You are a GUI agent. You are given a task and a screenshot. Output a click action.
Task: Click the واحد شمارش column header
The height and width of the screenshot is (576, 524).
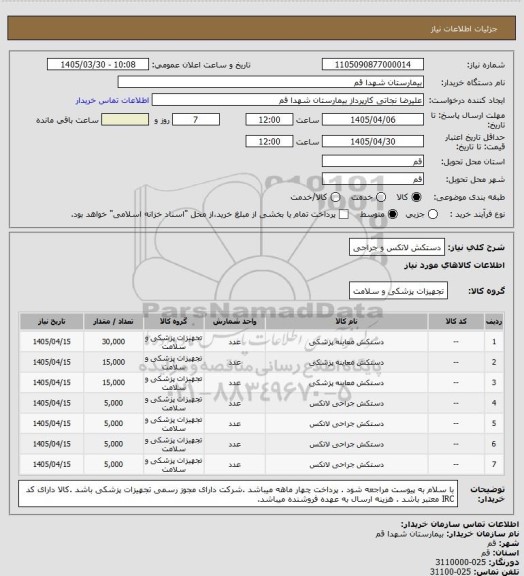tap(234, 322)
